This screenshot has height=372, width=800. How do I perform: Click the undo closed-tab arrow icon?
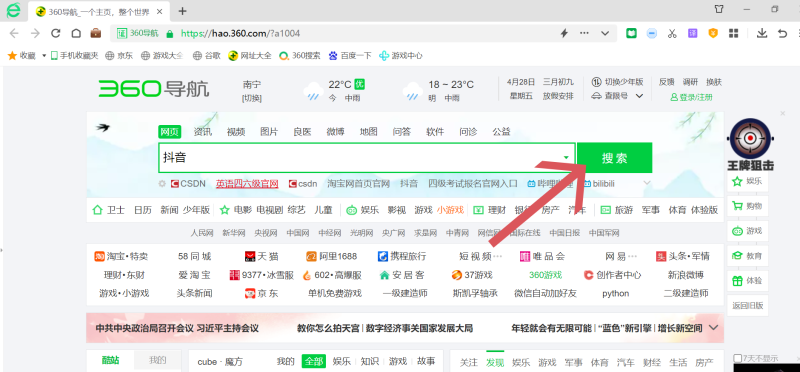pyautogui.click(x=782, y=34)
